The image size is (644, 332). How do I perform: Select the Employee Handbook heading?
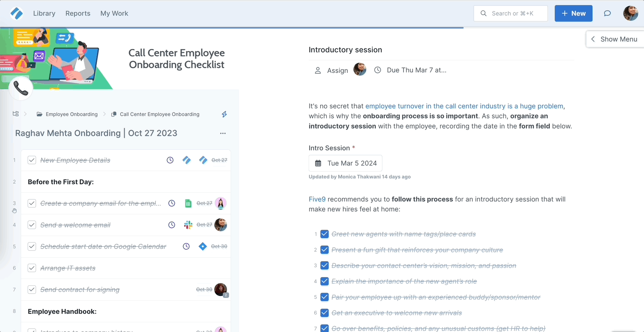[62, 311]
